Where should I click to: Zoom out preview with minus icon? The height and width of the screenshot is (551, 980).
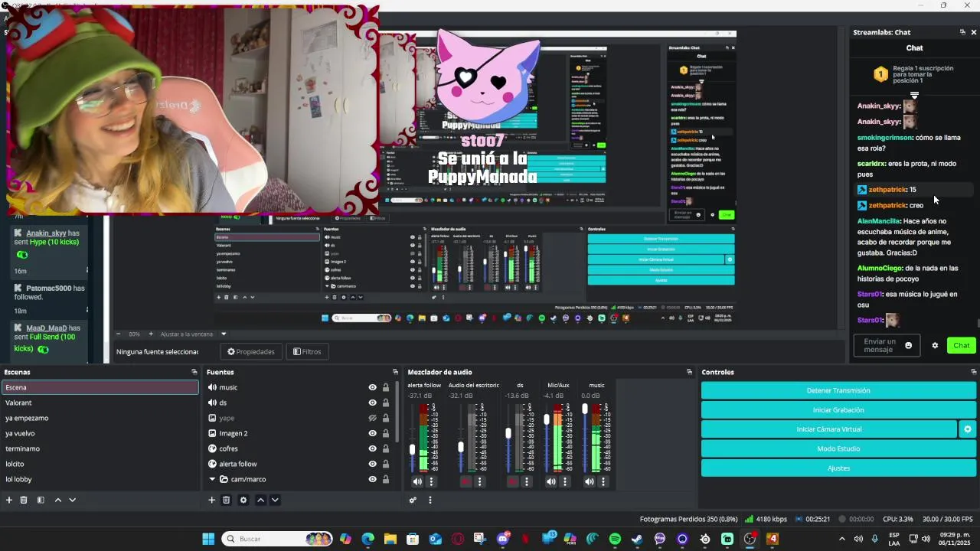pyautogui.click(x=118, y=334)
